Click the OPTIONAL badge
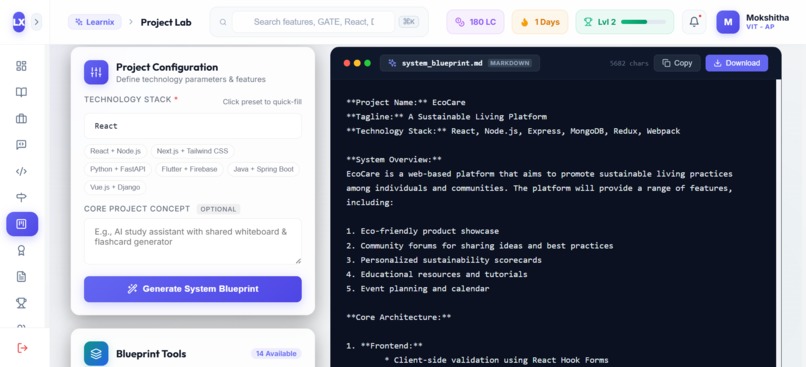This screenshot has width=806, height=367. (218, 209)
